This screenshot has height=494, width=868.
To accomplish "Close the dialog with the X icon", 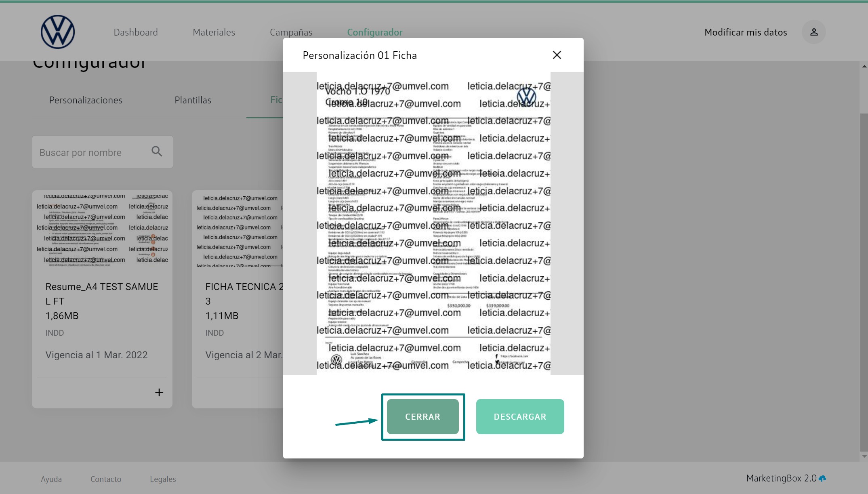I will click(557, 55).
